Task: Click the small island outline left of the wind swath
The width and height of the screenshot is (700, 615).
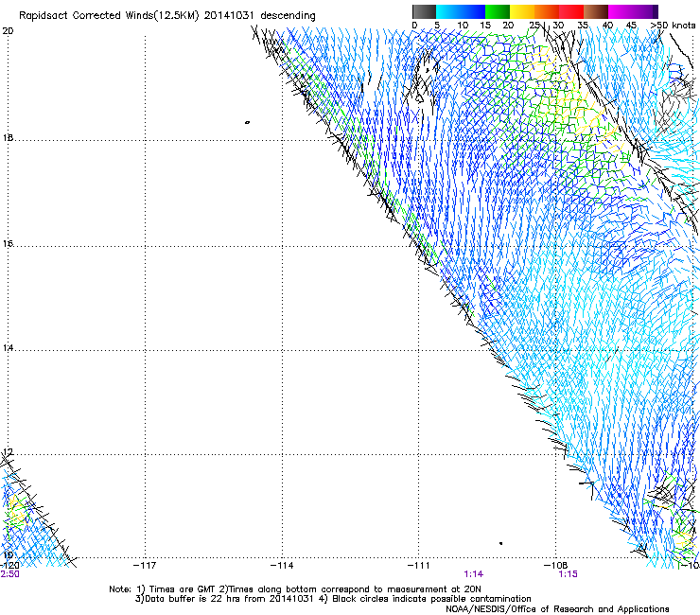Action: 247,122
